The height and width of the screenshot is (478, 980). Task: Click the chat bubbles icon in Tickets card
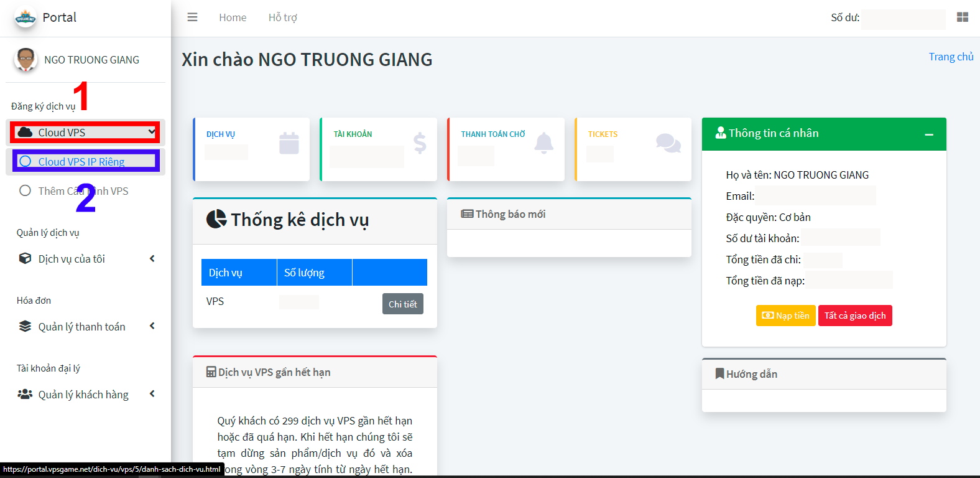tap(668, 143)
